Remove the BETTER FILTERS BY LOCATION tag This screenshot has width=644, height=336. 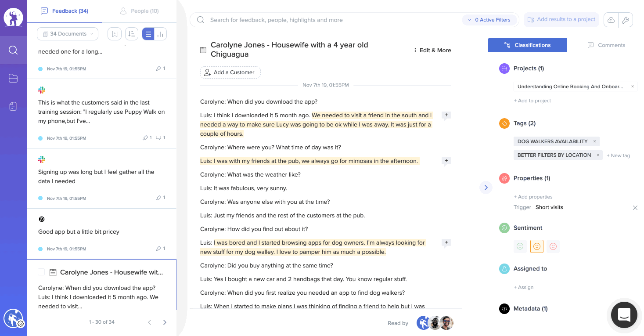[x=598, y=155]
